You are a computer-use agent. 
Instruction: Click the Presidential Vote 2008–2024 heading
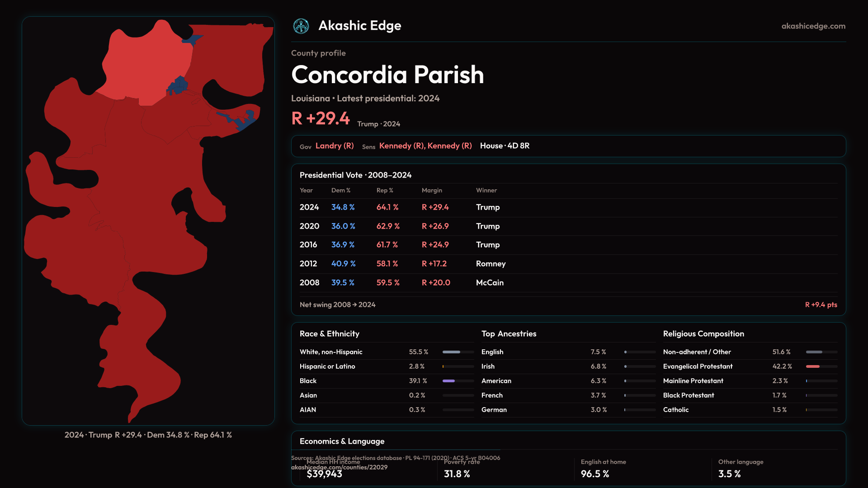[x=355, y=175]
